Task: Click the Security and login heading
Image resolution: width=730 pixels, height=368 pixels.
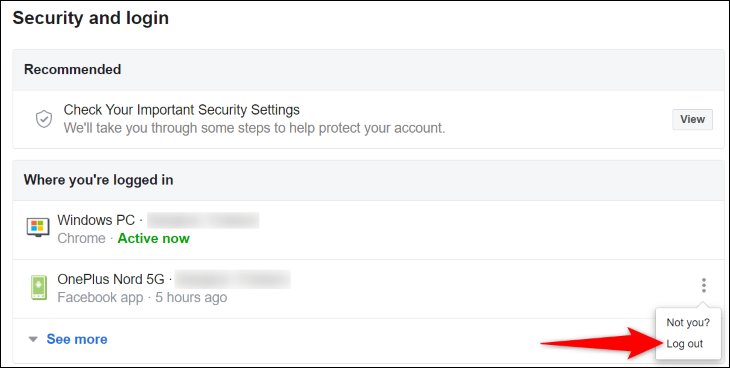Action: (x=91, y=18)
